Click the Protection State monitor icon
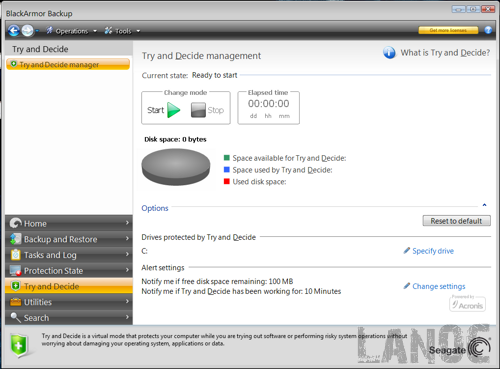 click(x=15, y=270)
